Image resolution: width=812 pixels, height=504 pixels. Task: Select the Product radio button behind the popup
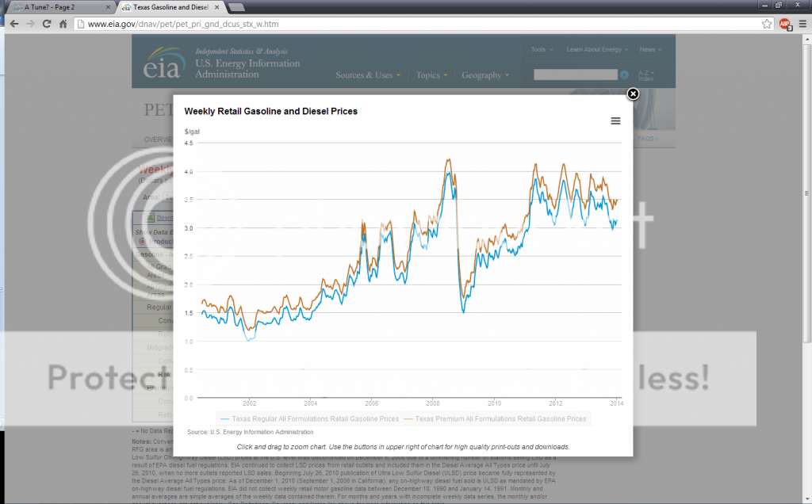(x=143, y=241)
